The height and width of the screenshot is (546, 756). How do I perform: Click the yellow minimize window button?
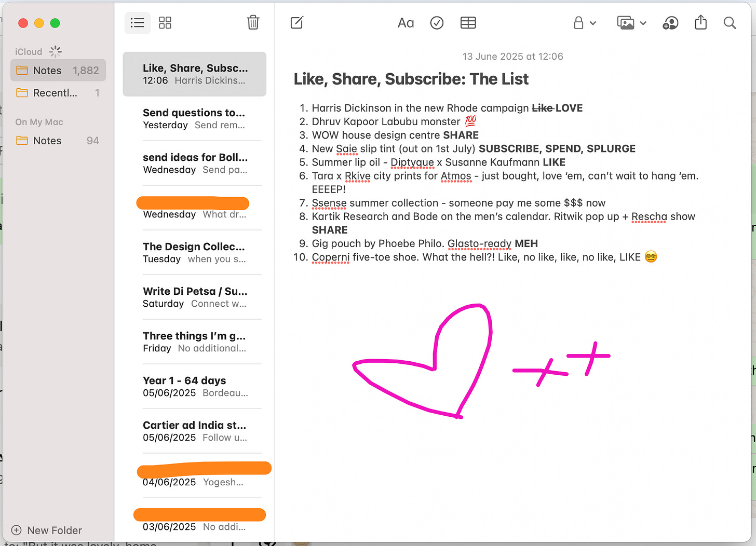click(39, 23)
